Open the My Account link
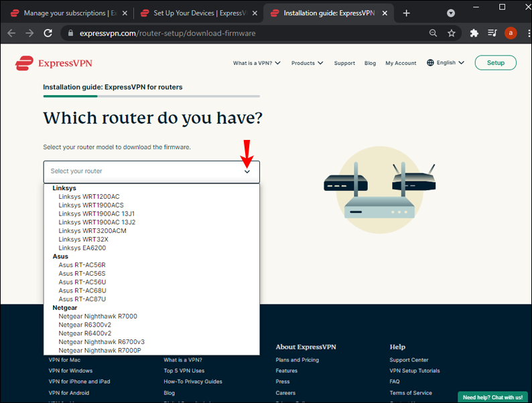 pyautogui.click(x=401, y=63)
